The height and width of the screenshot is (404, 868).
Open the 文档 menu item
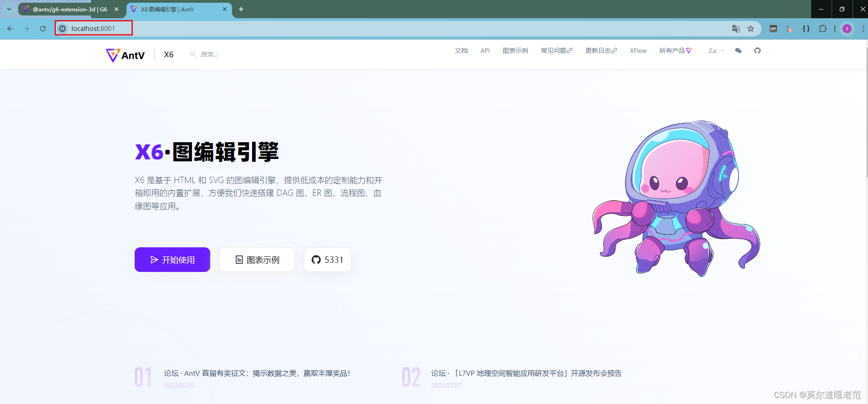click(x=461, y=51)
